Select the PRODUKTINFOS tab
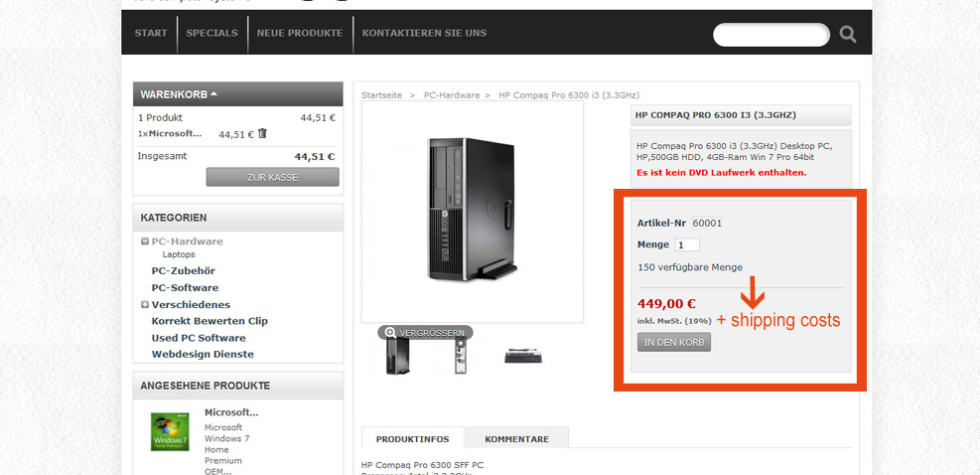 (412, 438)
